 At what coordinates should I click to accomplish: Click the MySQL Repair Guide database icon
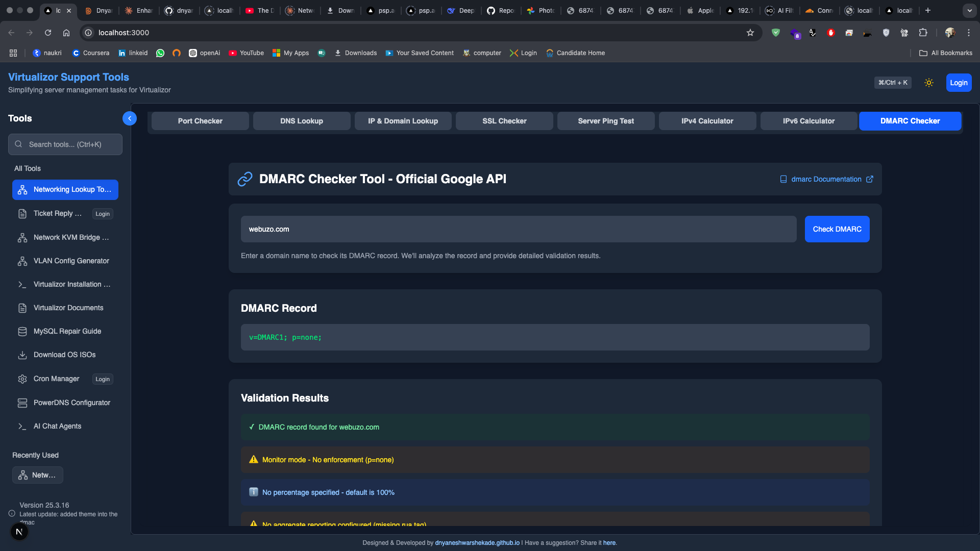click(22, 332)
